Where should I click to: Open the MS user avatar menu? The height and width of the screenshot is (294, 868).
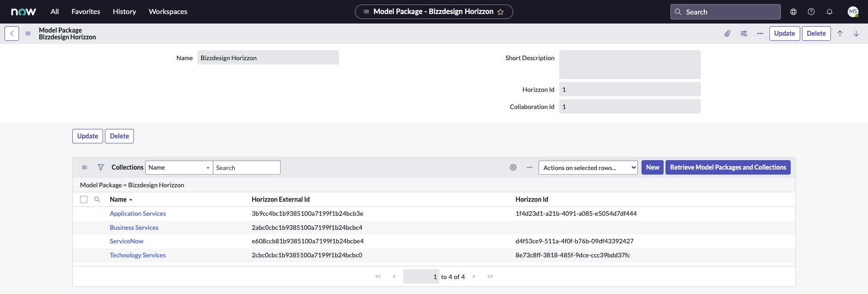853,12
